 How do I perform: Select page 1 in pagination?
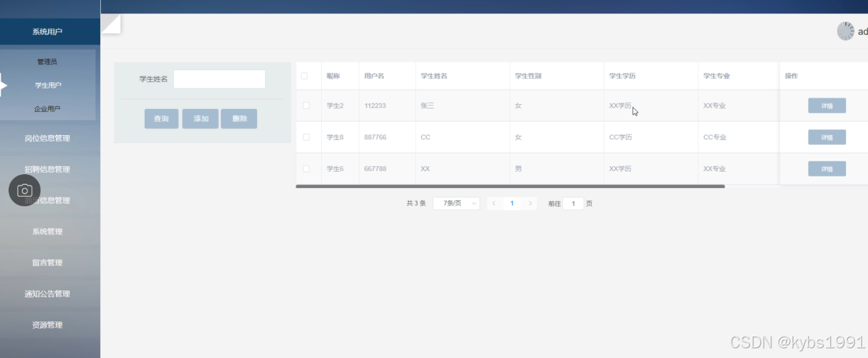(512, 203)
